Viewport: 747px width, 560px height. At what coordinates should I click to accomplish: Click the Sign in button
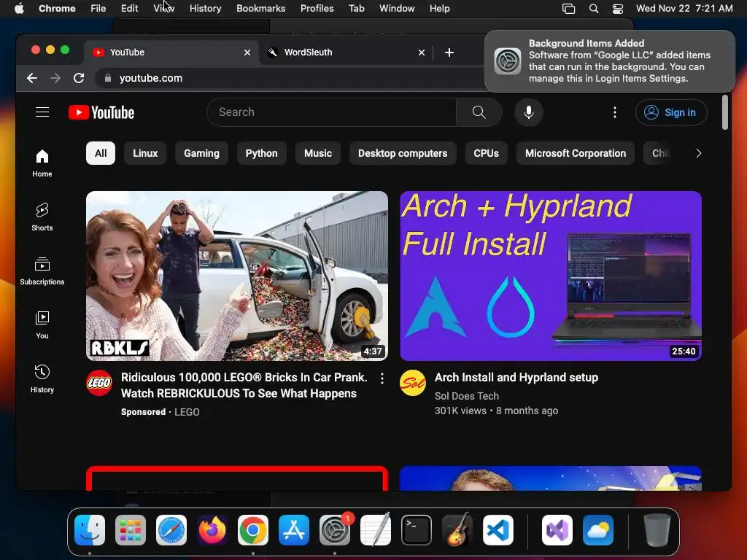click(x=671, y=112)
